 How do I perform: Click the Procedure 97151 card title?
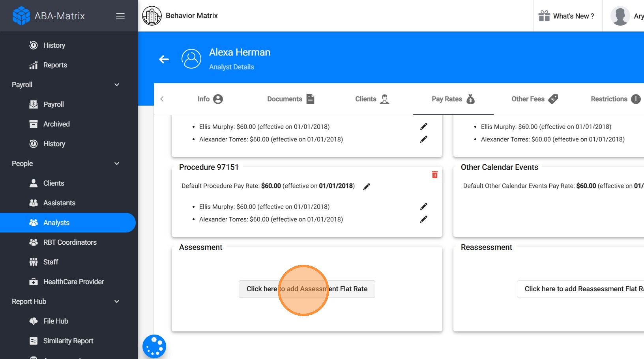209,167
